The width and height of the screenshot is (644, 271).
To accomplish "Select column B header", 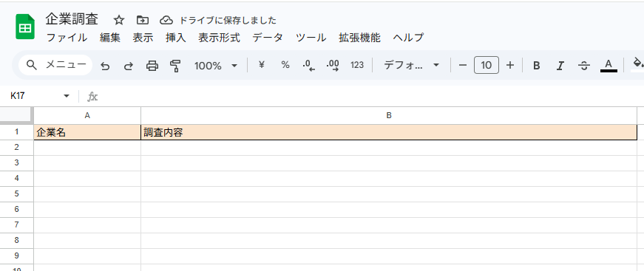I will pyautogui.click(x=389, y=116).
